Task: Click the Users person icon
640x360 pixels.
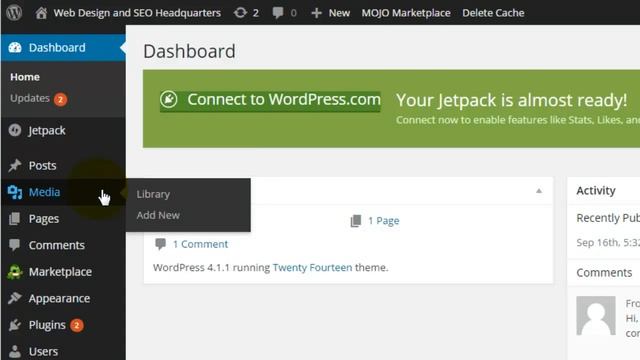Action: 15,351
